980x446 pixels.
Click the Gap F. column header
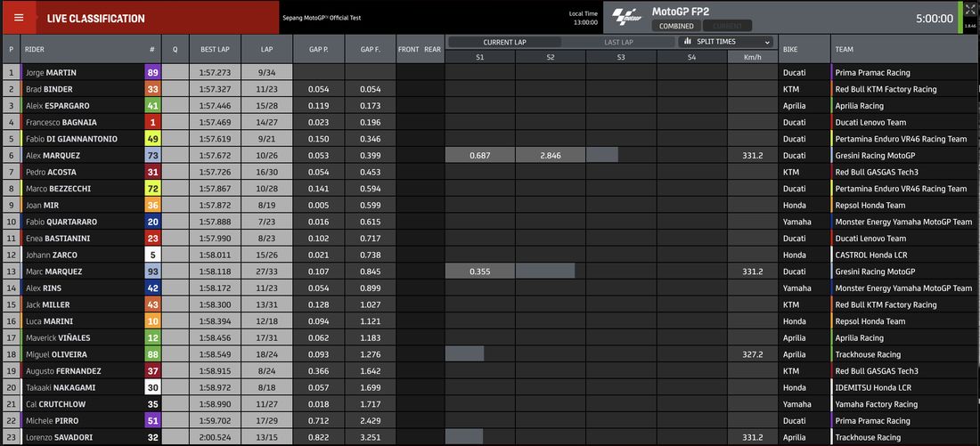coord(371,49)
